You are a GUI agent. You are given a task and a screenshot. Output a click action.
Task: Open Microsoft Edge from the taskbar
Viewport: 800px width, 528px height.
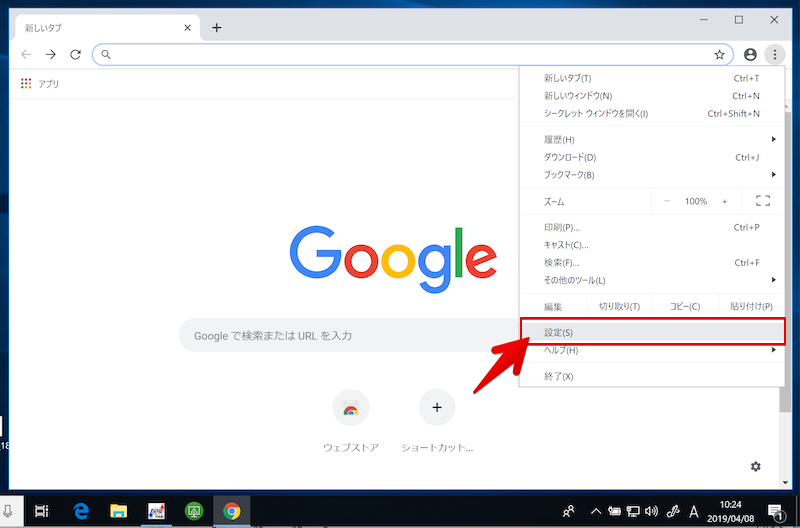[x=81, y=510]
